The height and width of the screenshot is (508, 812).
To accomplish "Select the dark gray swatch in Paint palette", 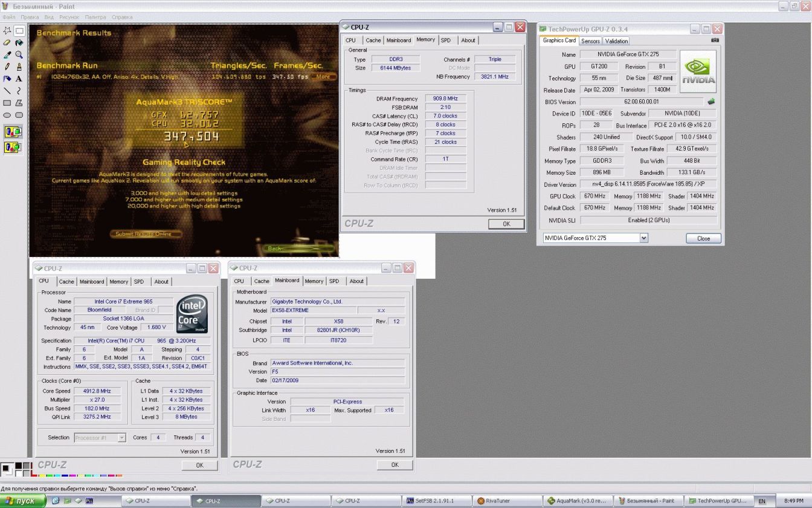I will 25,465.
